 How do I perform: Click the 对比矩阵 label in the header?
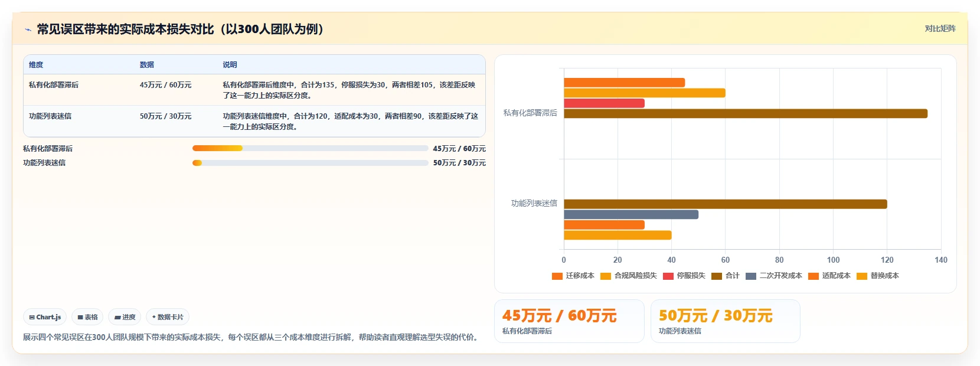940,28
